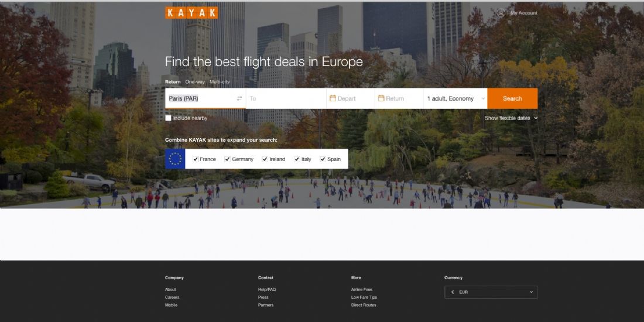
Task: Open the Press footer link
Action: (263, 297)
